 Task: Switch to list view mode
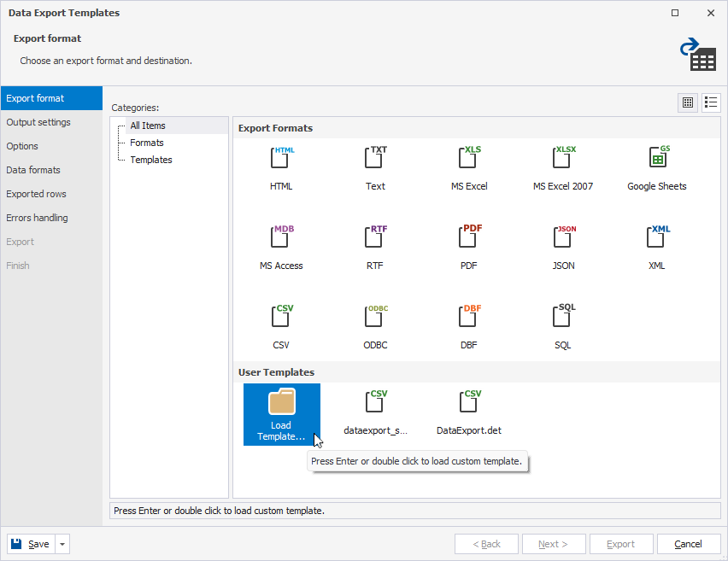pyautogui.click(x=711, y=102)
